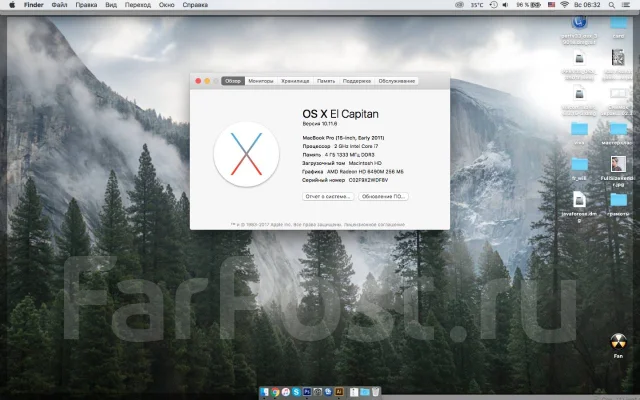Viewport: 640px width, 400px height.
Task: Launch Illustrator from the Dock
Action: 339,392
